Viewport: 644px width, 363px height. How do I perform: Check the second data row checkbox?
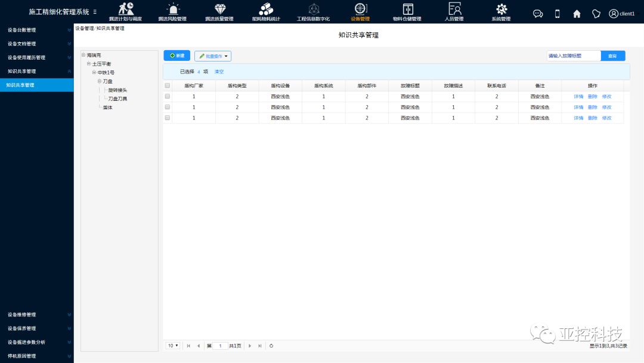[167, 107]
